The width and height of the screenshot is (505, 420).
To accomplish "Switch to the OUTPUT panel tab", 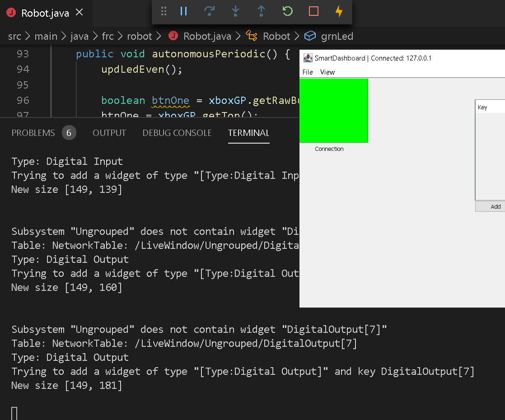I will coord(109,133).
